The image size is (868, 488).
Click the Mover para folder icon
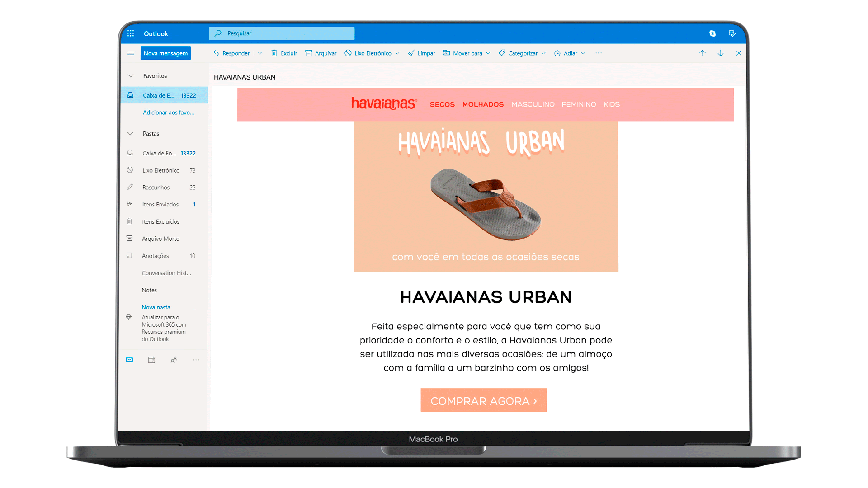pyautogui.click(x=447, y=53)
